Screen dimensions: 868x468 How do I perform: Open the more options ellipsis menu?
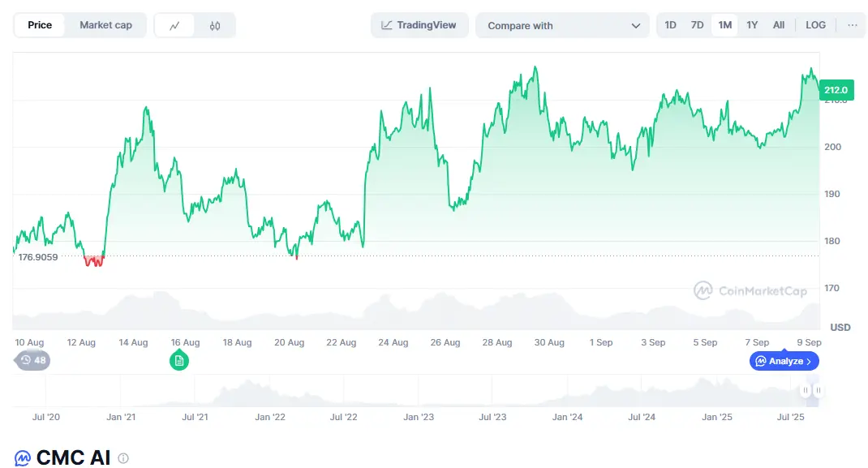[x=852, y=25]
